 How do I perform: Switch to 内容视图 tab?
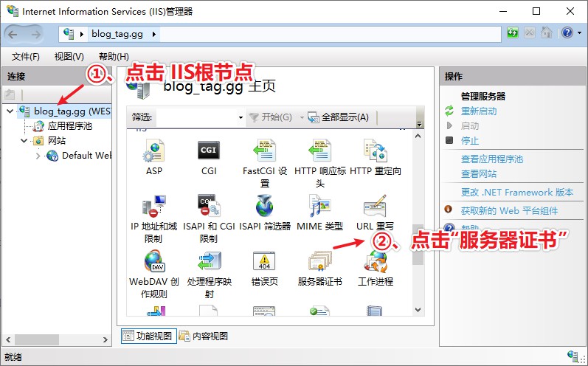coord(204,336)
